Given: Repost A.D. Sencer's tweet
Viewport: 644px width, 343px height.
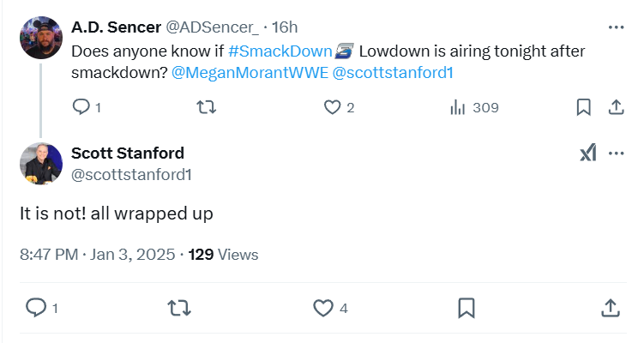Looking at the screenshot, I should pos(207,107).
